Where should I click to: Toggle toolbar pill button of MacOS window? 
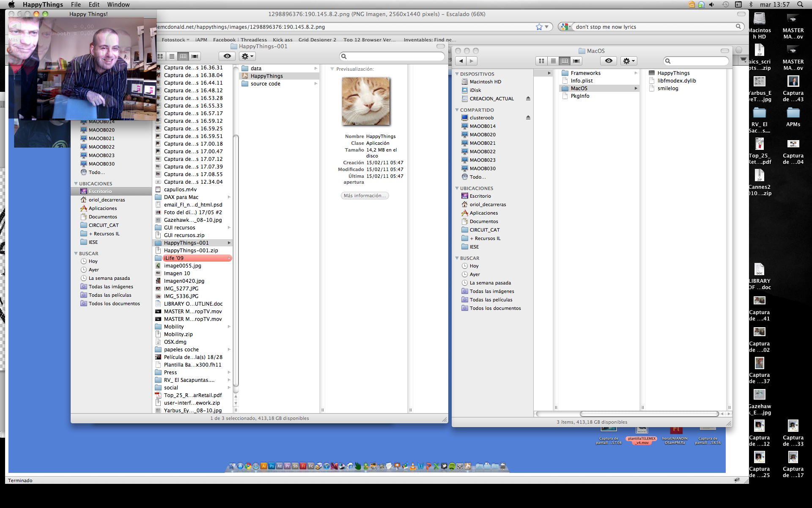(725, 51)
